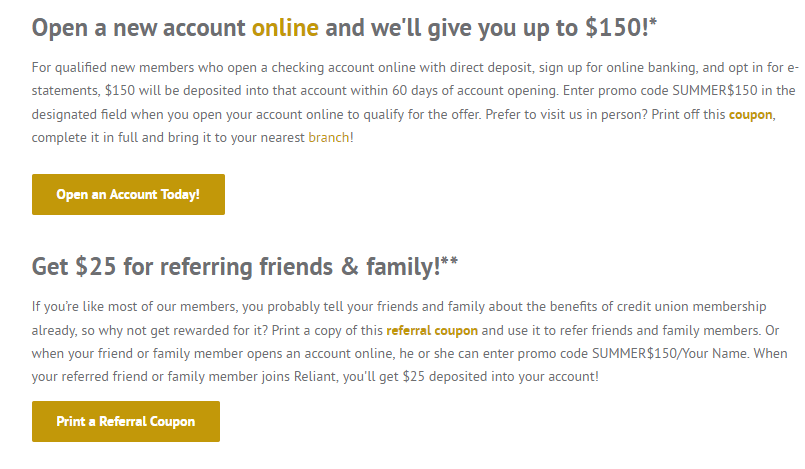Click the "$150!" amount in the top heading
The height and width of the screenshot is (469, 805).
[x=617, y=28]
